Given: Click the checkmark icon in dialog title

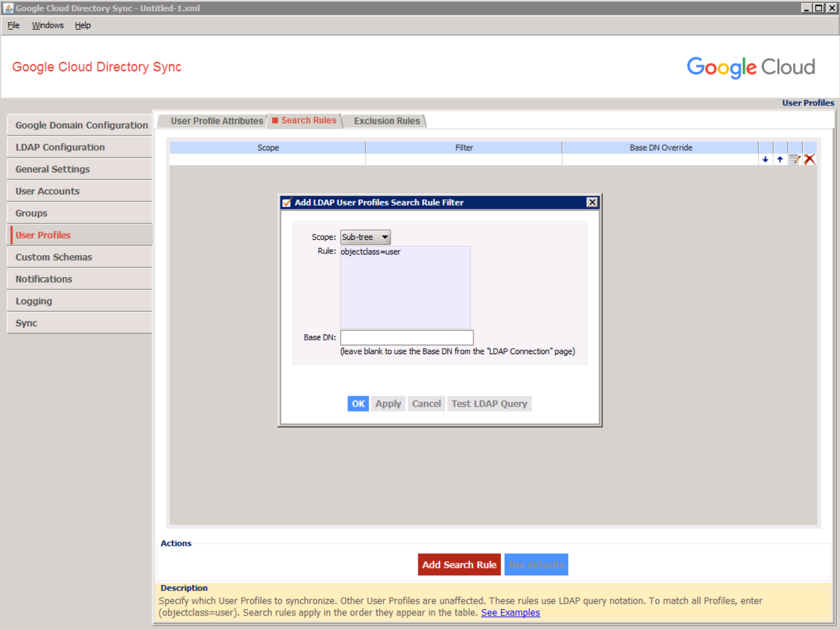Looking at the screenshot, I should click(287, 202).
